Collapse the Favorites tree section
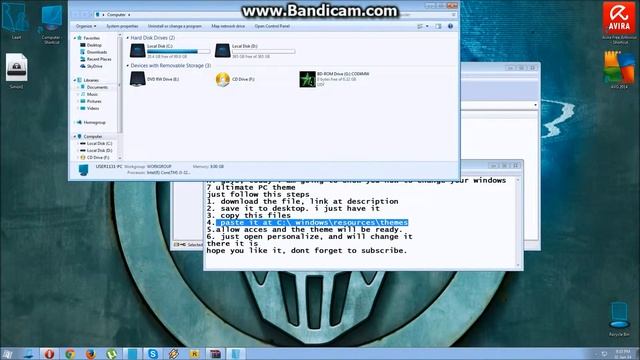The width and height of the screenshot is (640, 360). [x=75, y=38]
